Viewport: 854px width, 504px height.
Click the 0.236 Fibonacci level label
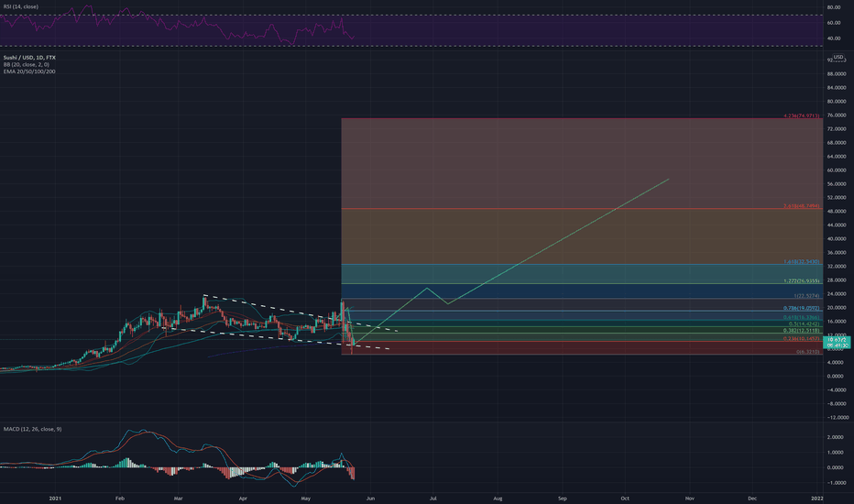point(801,338)
